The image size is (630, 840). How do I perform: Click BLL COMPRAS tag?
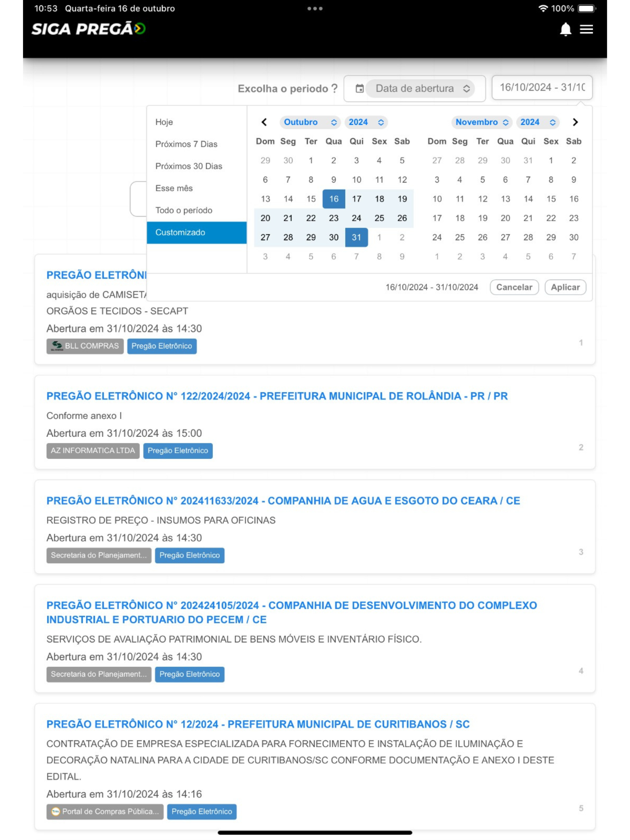pos(85,346)
